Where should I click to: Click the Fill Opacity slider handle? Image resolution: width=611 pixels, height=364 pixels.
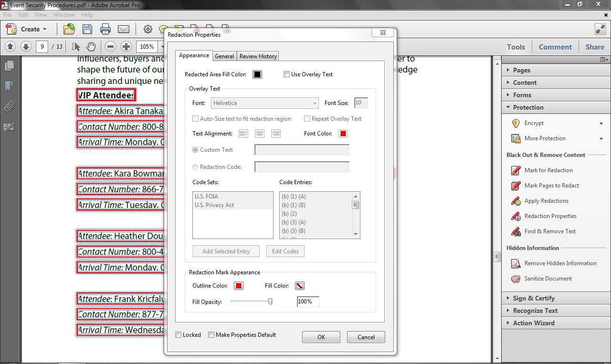tap(270, 302)
